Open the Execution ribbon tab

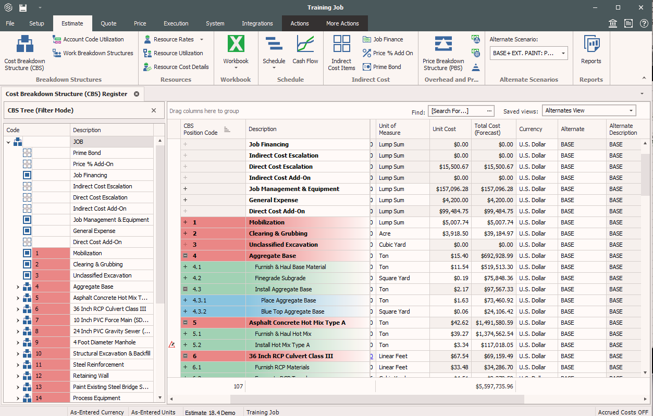(175, 23)
